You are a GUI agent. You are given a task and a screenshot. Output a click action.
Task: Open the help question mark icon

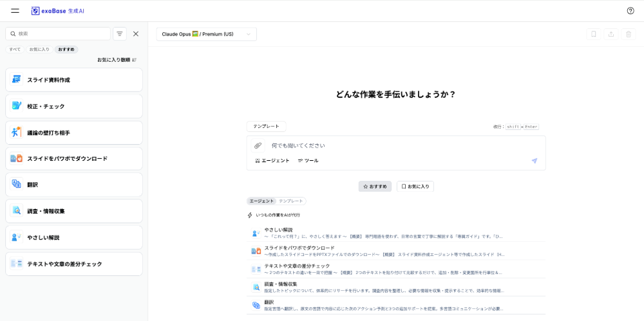(630, 11)
